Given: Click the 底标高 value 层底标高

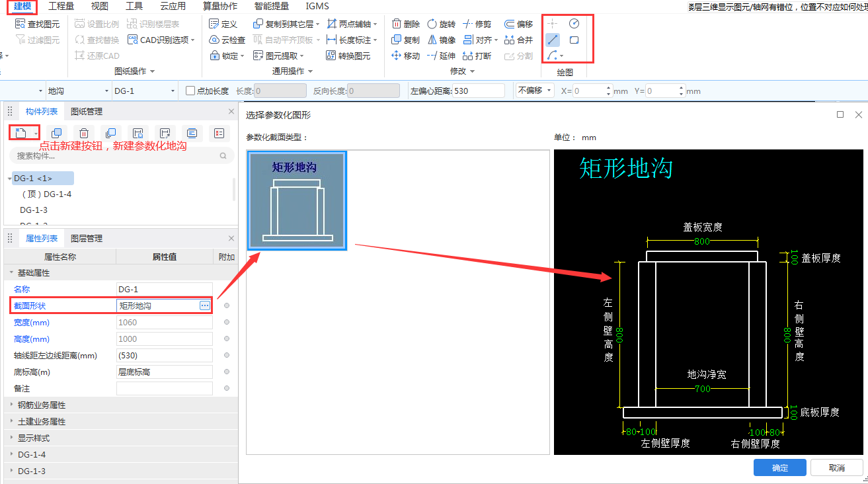Looking at the screenshot, I should (165, 372).
